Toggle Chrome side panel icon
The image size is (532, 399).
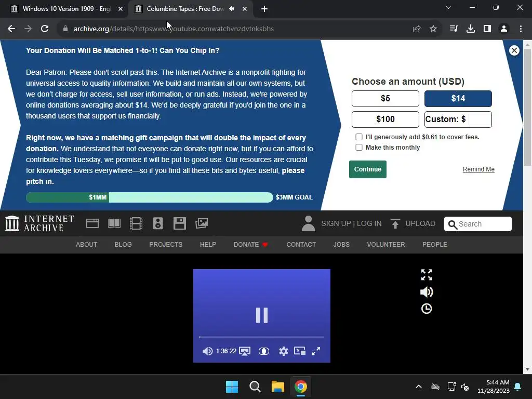click(x=487, y=29)
